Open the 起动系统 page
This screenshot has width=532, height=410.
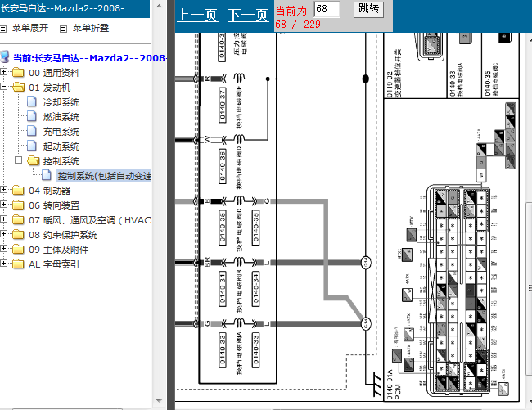coord(61,146)
